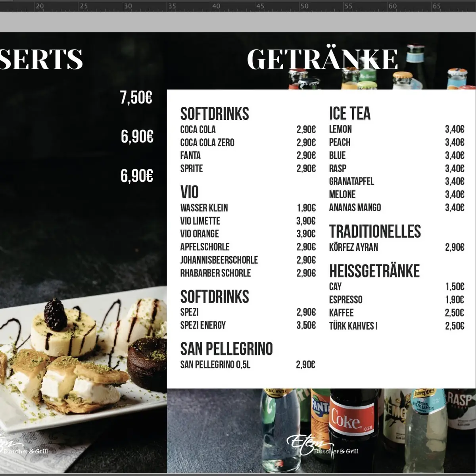This screenshot has width=476, height=476.
Task: Select the 1,90€ Wasser Klein price
Action: click(x=306, y=208)
